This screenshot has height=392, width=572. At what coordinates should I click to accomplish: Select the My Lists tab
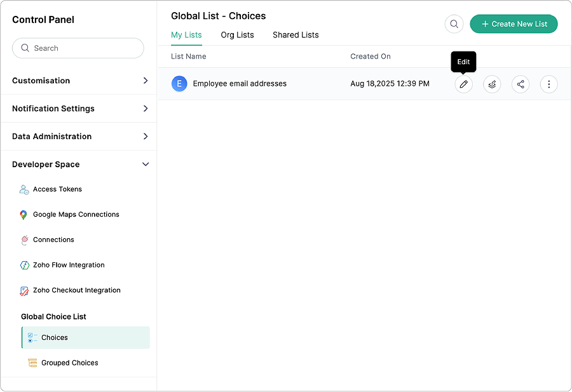pos(186,35)
